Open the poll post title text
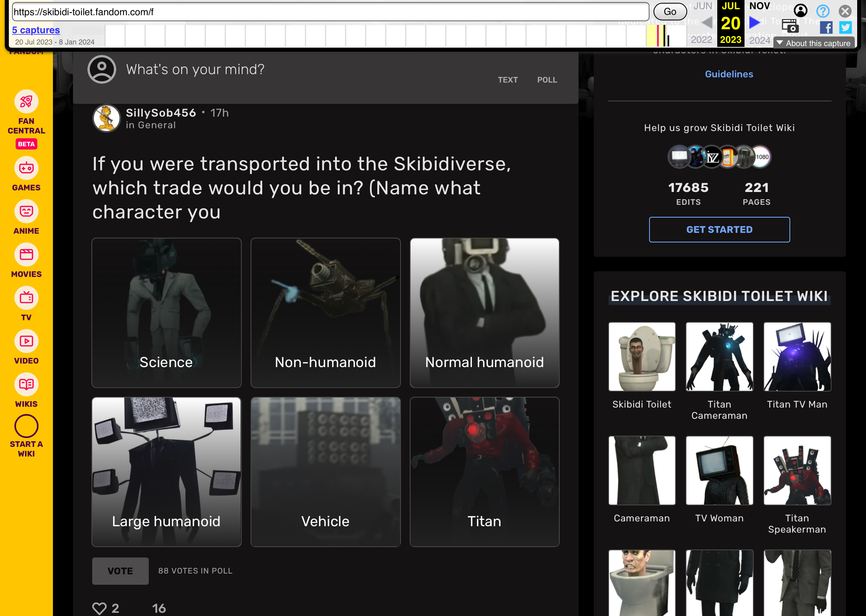Screen dimensions: 866x616 (302, 188)
